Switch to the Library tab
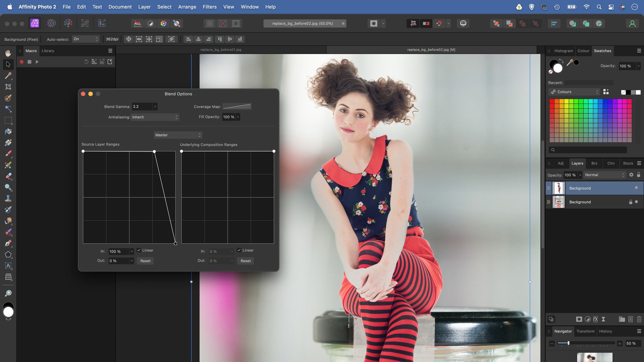Screen dimensions: 644x362 point(48,51)
